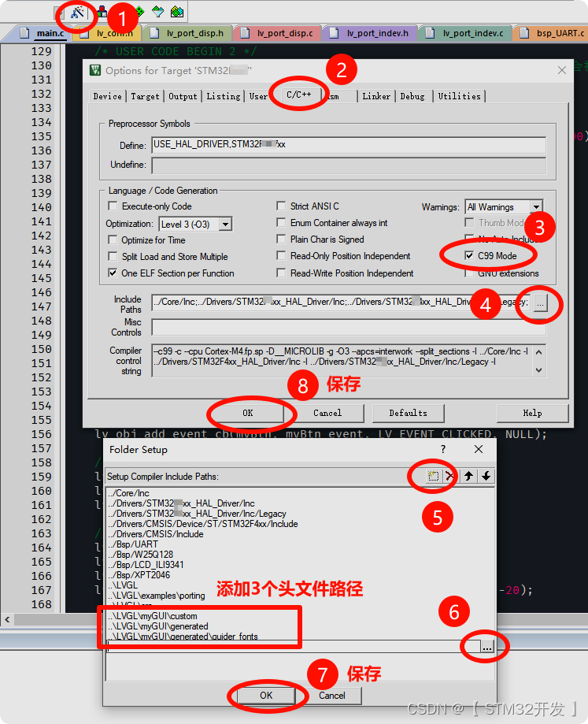Move selected include path up with arrow
588x724 pixels.
point(468,476)
